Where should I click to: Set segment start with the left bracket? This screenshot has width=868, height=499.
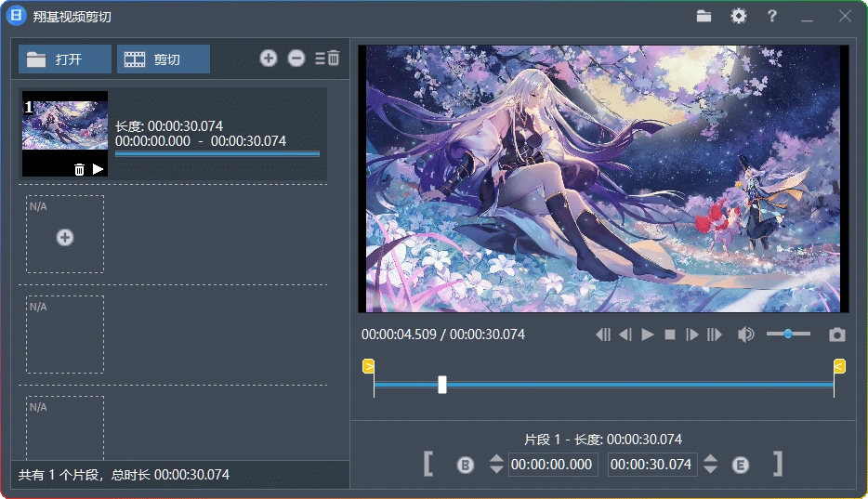pyautogui.click(x=427, y=464)
